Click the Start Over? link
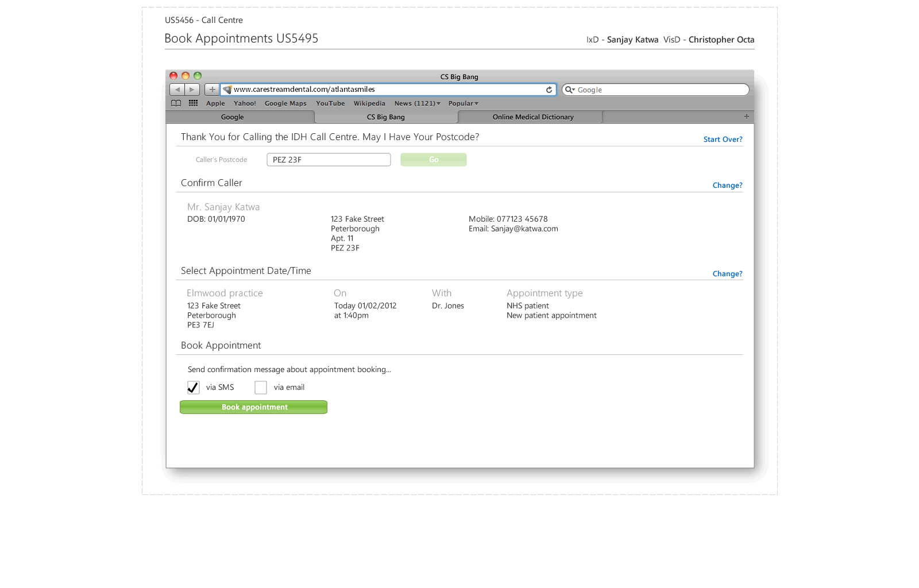Screen dimensions: 919x588 pyautogui.click(x=723, y=140)
